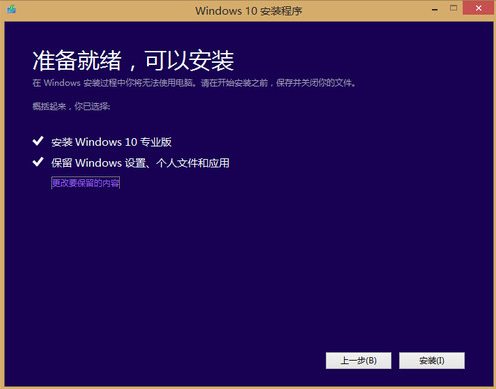This screenshot has height=389, width=496.
Task: Maximize the Windows 10 安装程序 window
Action: coord(453,8)
